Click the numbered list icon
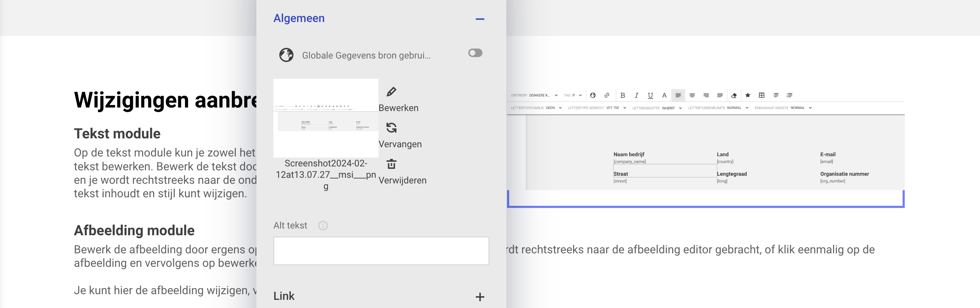Screen dimensions: 980x308 [789, 95]
